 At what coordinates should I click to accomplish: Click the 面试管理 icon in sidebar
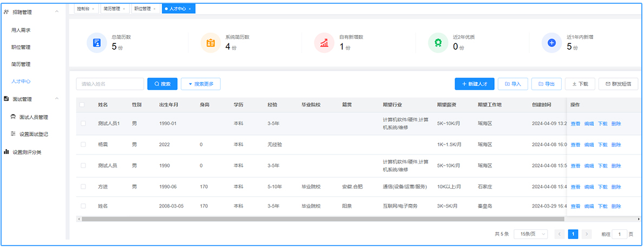[x=6, y=99]
